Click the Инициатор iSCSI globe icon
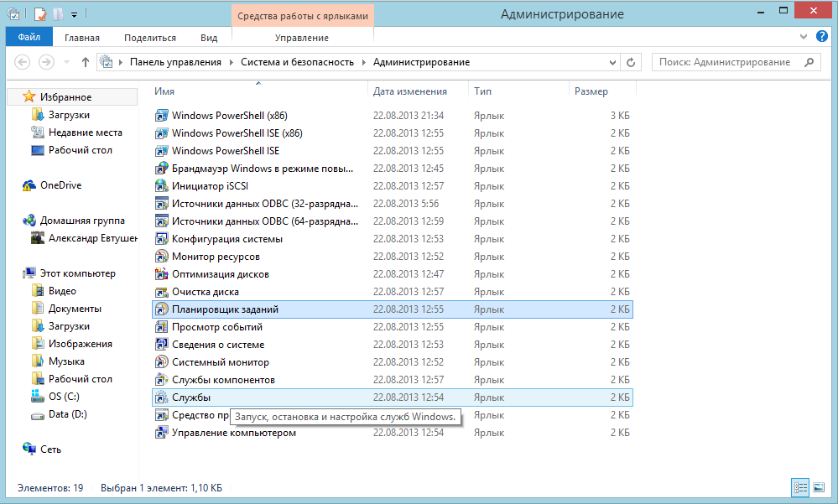 coord(162,186)
